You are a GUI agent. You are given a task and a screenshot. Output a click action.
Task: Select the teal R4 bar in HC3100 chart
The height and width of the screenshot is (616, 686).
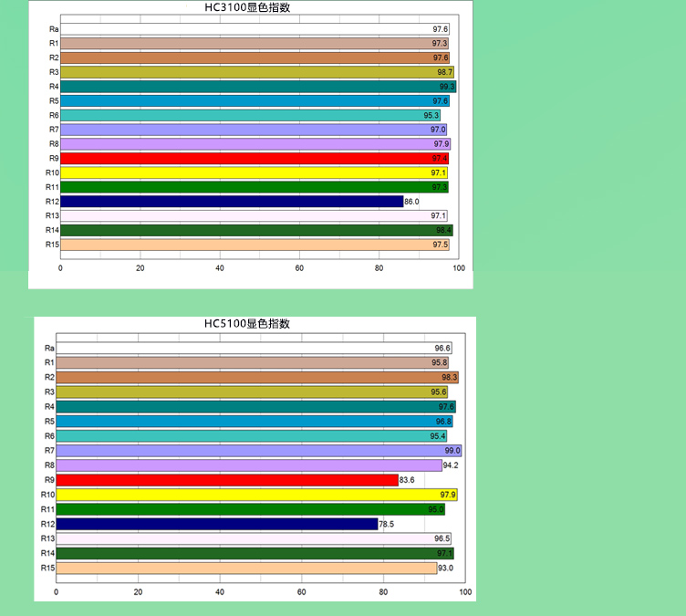click(257, 87)
